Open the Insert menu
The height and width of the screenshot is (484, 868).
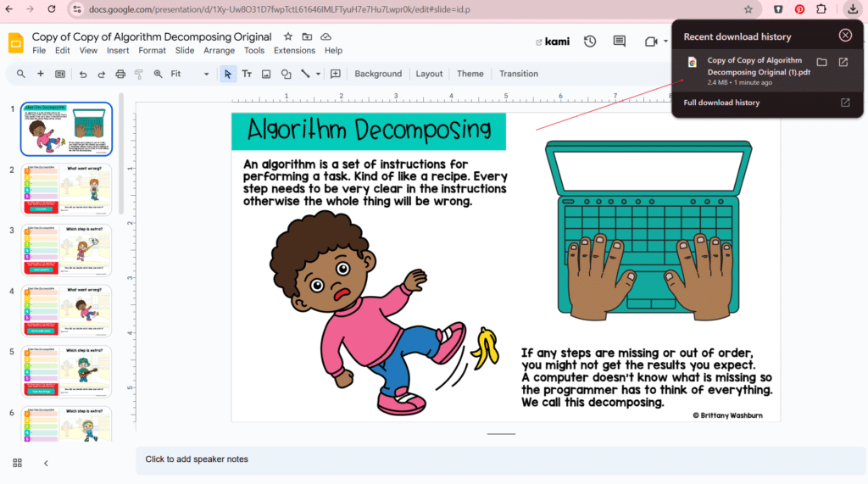click(118, 50)
